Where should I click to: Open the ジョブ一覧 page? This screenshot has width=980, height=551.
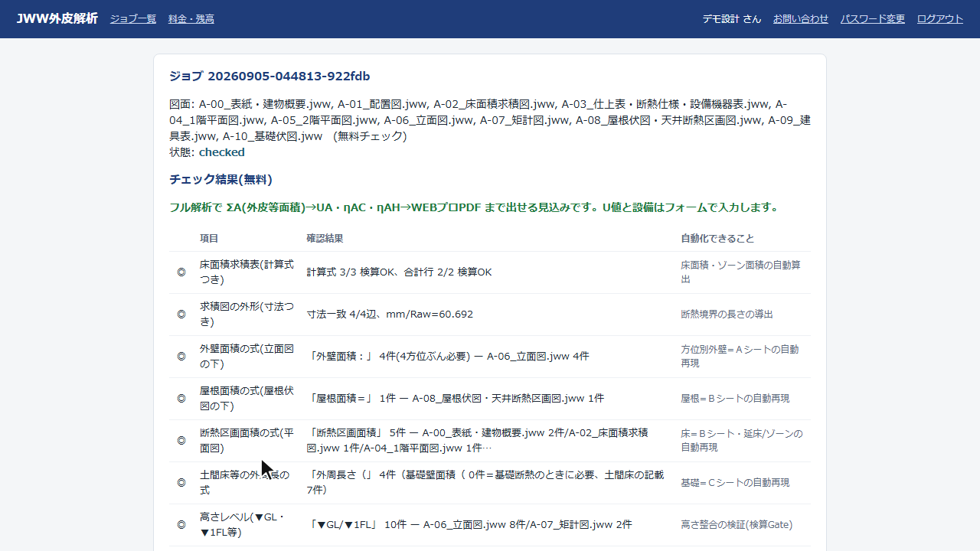click(133, 19)
